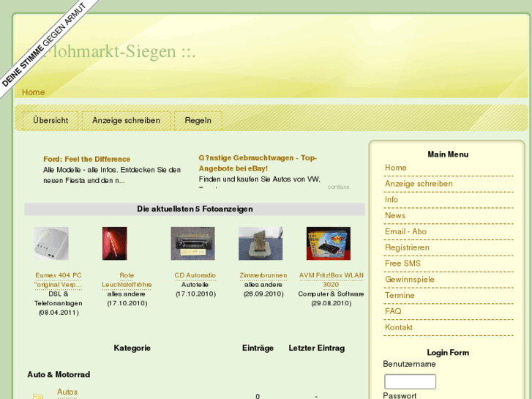
Task: Open the CD Autoradio listing link
Action: click(x=195, y=275)
